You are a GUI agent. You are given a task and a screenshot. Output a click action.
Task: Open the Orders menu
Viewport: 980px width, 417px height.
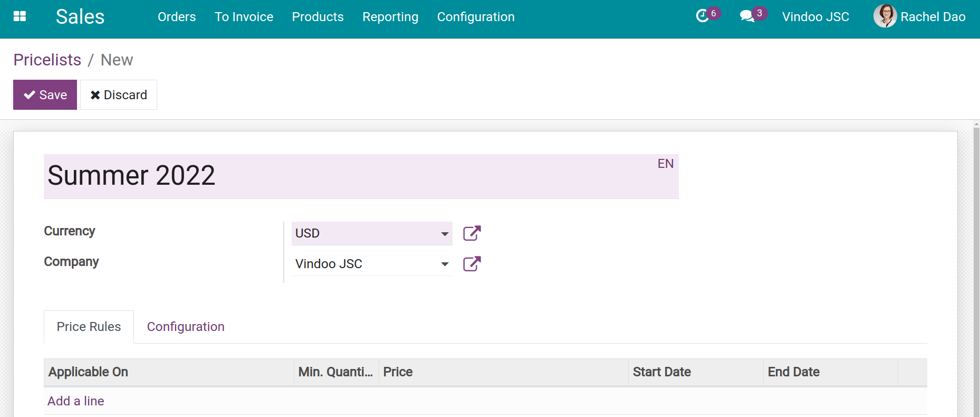tap(177, 17)
